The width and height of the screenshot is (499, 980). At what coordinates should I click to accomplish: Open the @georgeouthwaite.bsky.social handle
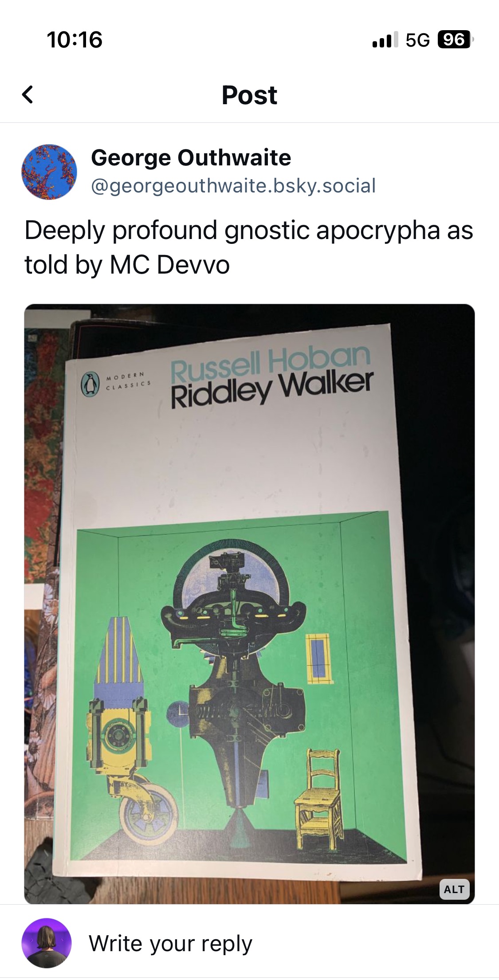click(x=233, y=185)
